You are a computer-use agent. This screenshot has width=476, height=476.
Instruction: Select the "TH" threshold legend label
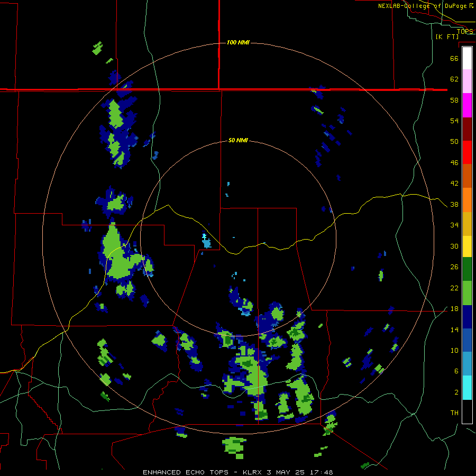point(454,413)
